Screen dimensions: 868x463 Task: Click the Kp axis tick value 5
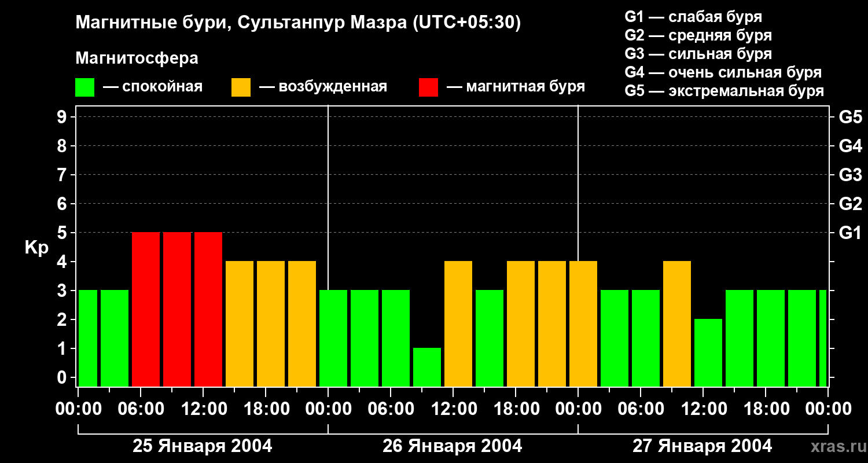coord(63,233)
